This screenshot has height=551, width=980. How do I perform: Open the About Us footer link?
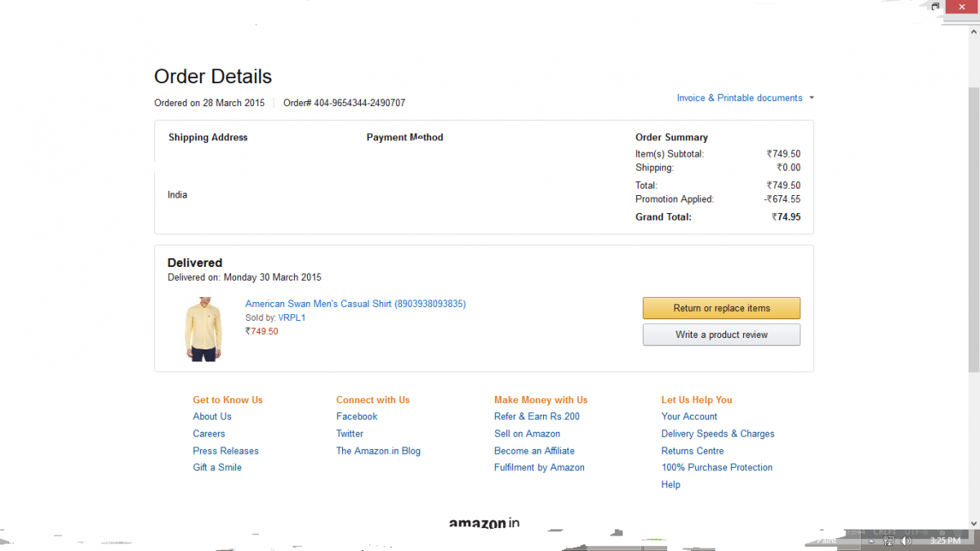pyautogui.click(x=212, y=416)
